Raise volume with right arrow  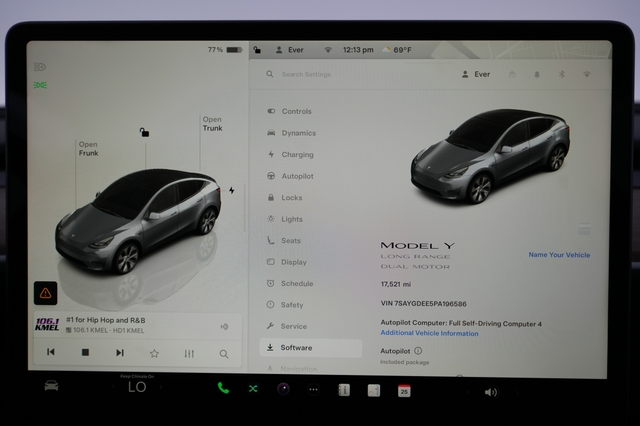click(517, 393)
